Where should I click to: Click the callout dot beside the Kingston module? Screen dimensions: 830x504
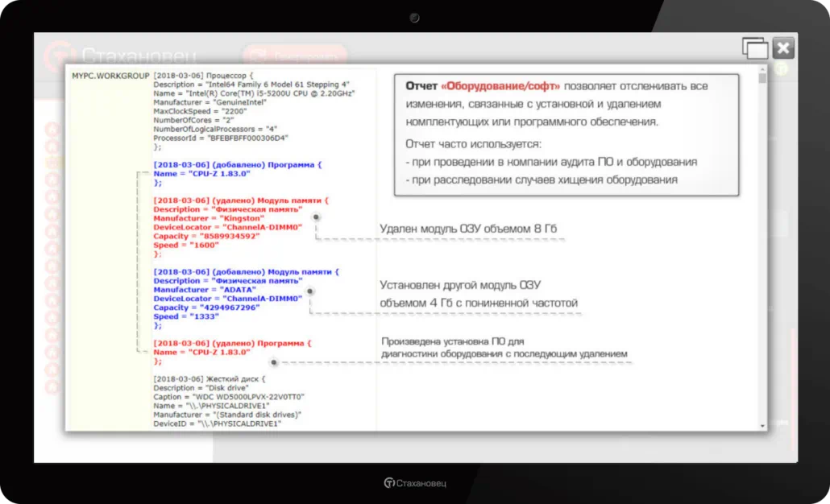point(316,217)
